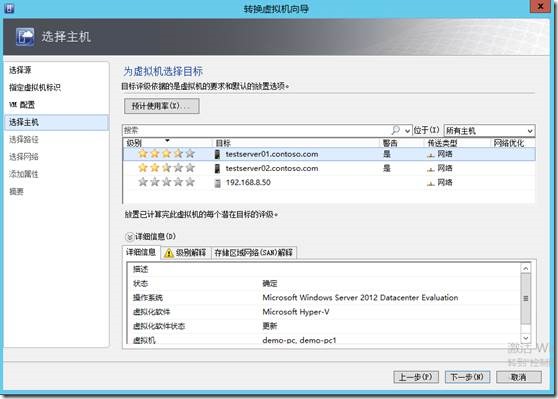Select host 192.168.8.50
558x399 pixels.
point(248,183)
